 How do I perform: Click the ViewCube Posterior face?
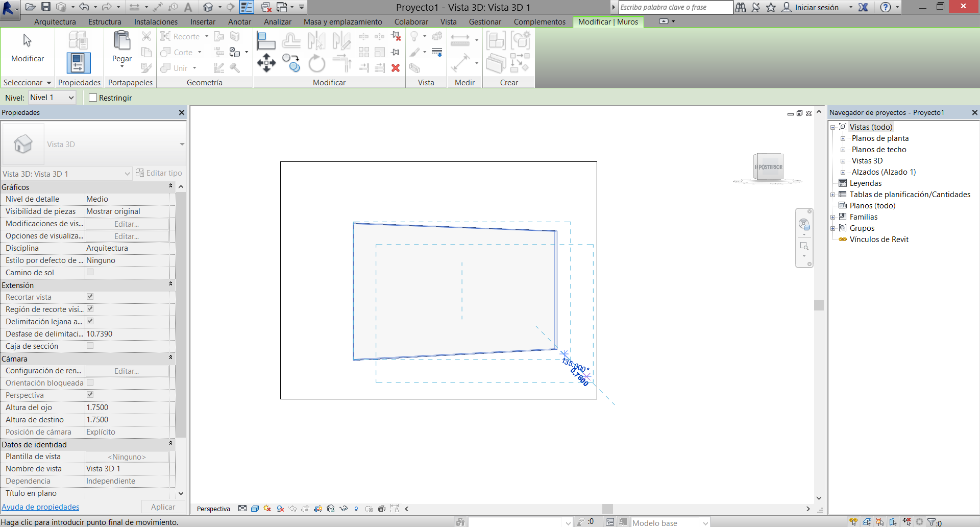[770, 167]
